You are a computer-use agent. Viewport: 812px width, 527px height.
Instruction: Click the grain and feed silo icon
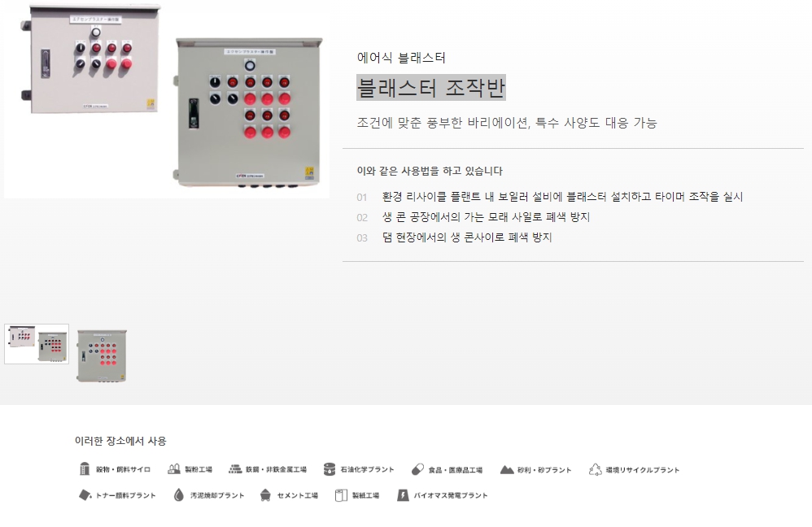click(x=85, y=469)
